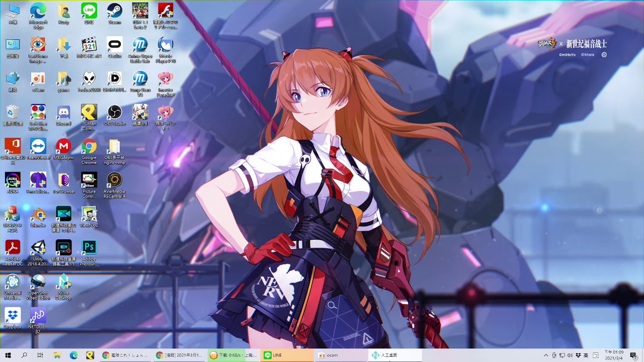Open the notification center icon

tap(633, 355)
